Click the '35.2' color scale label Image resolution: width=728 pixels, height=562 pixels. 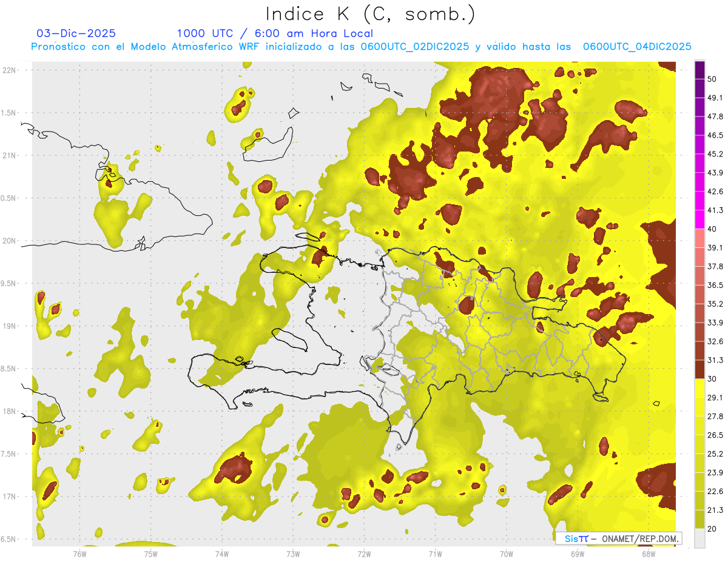click(x=715, y=304)
